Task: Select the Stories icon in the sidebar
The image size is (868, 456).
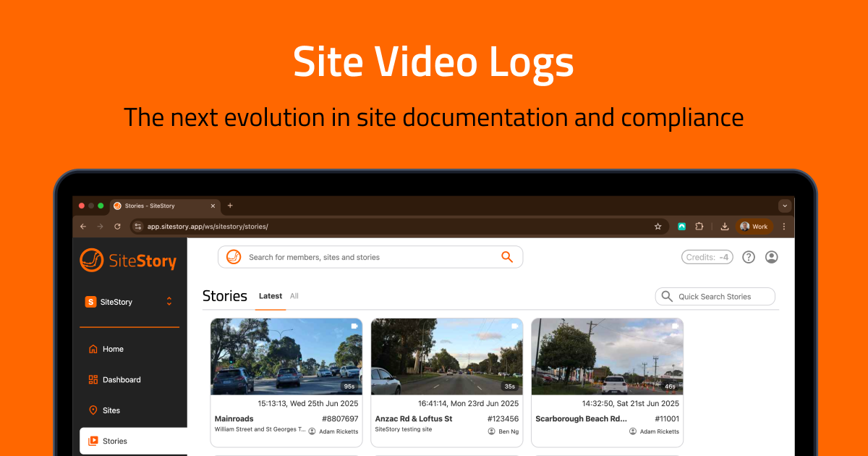Action: (93, 441)
